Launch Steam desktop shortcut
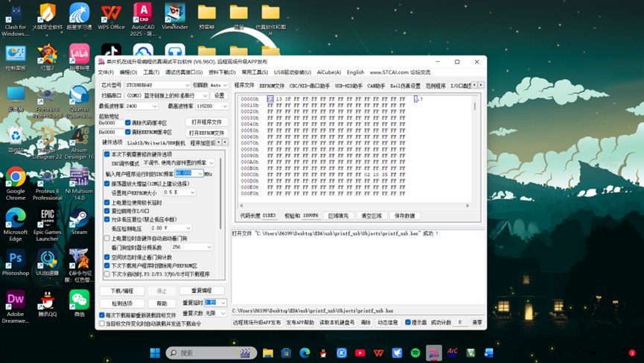The width and height of the screenshot is (644, 363). coord(79,221)
